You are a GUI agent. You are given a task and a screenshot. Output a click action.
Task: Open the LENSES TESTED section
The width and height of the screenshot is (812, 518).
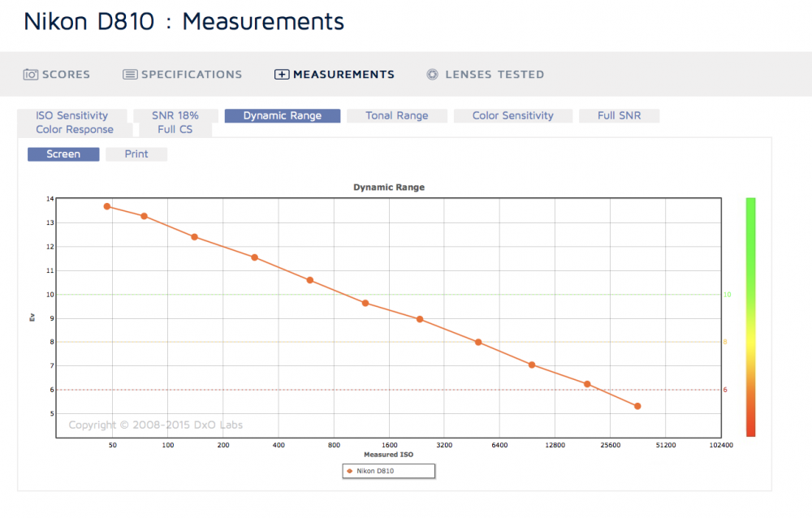click(x=486, y=75)
